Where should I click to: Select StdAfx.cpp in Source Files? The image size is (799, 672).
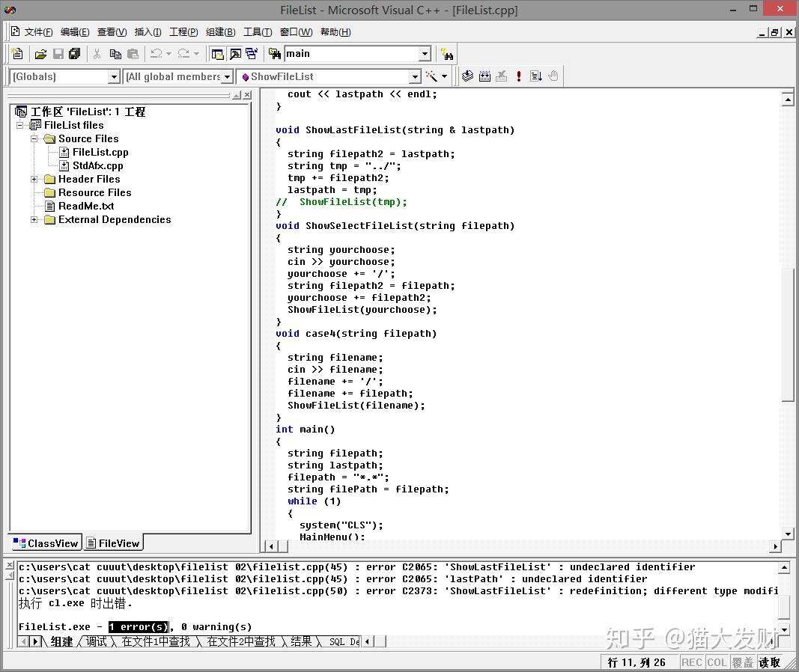97,165
